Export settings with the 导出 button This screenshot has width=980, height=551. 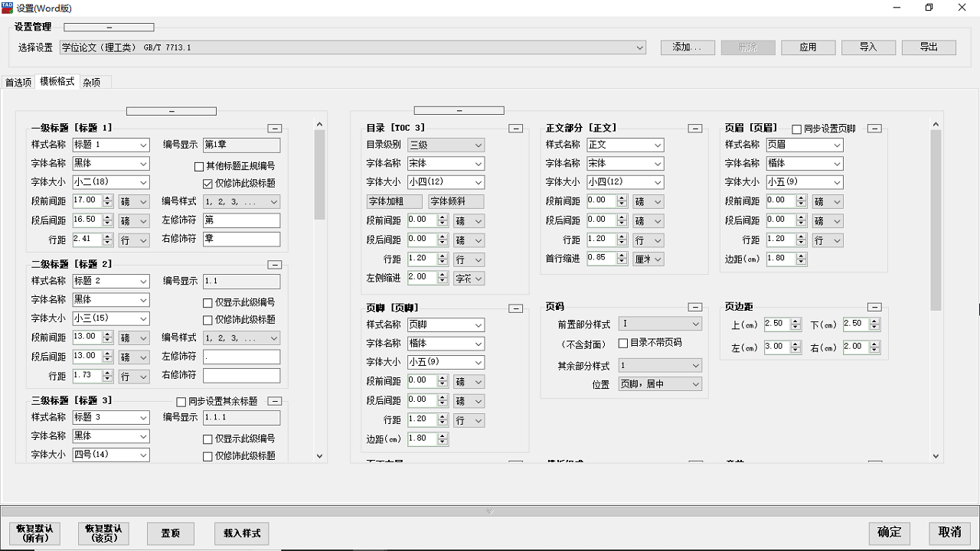coord(928,47)
